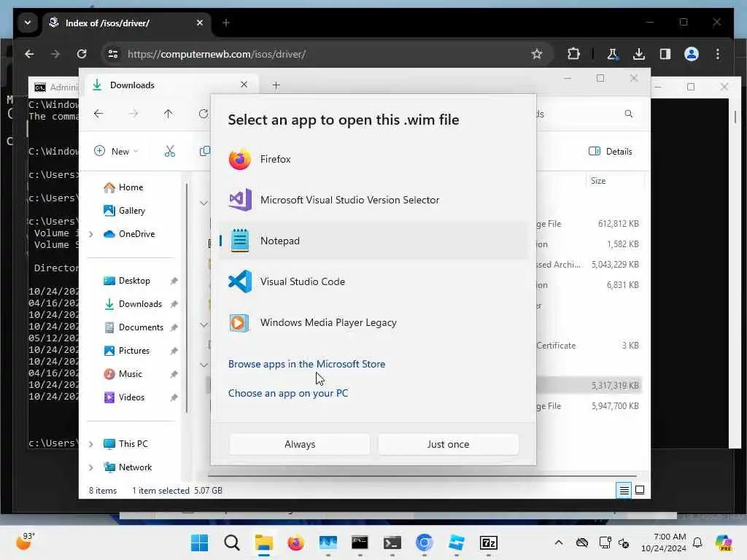The image size is (747, 560).
Task: Add a new File Explorer tab
Action: click(276, 86)
